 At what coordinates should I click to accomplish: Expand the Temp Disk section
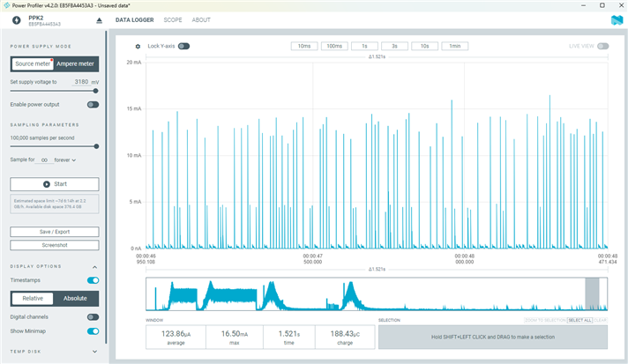point(95,351)
